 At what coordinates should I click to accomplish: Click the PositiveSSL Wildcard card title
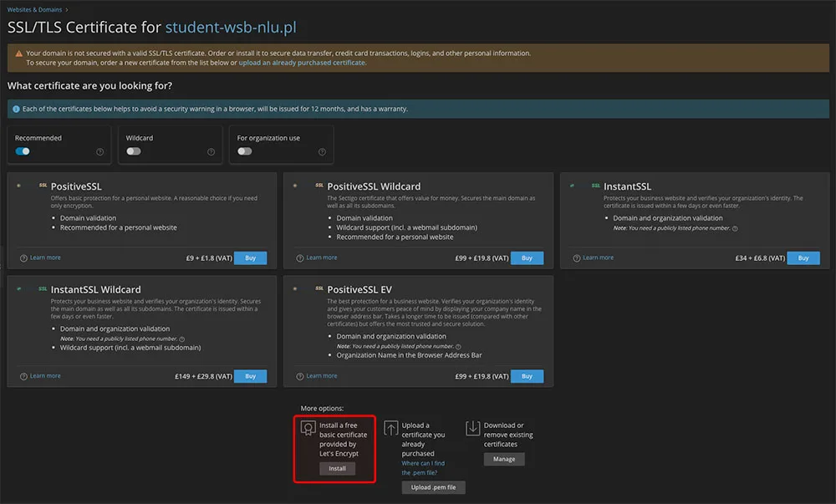click(x=374, y=186)
